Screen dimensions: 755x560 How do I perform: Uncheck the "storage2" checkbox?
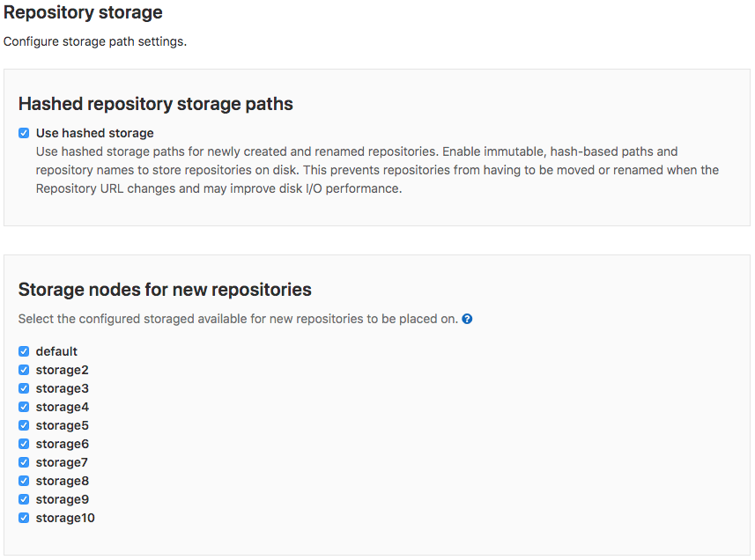tap(24, 370)
